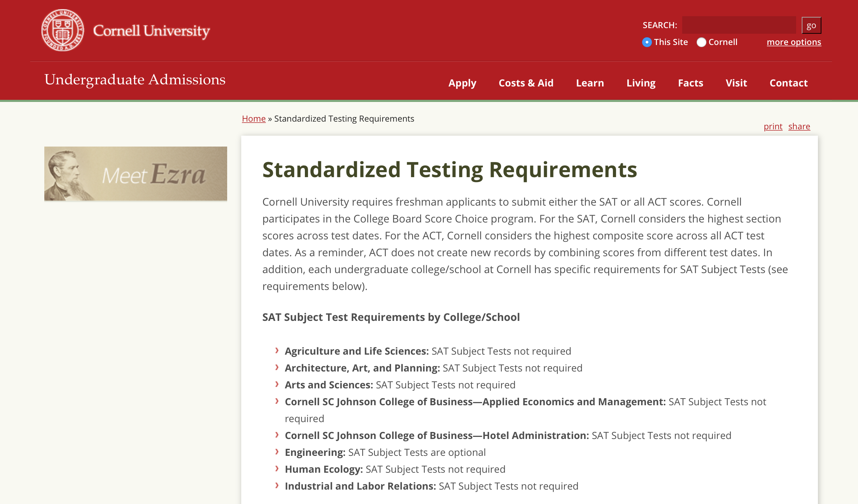Click the "Industrial and Labor Relations:" list item

[431, 486]
